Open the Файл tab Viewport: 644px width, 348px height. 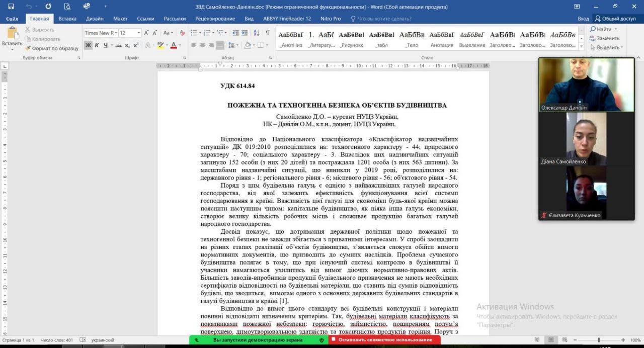point(12,19)
